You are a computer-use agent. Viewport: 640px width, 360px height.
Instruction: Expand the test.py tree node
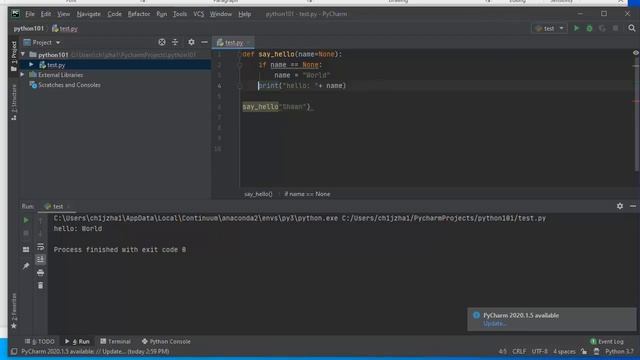pyautogui.click(x=31, y=64)
